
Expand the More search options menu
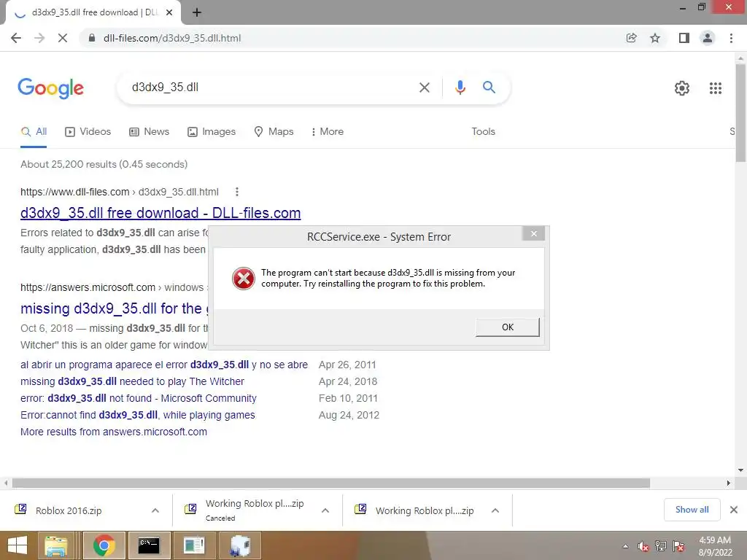click(x=328, y=132)
